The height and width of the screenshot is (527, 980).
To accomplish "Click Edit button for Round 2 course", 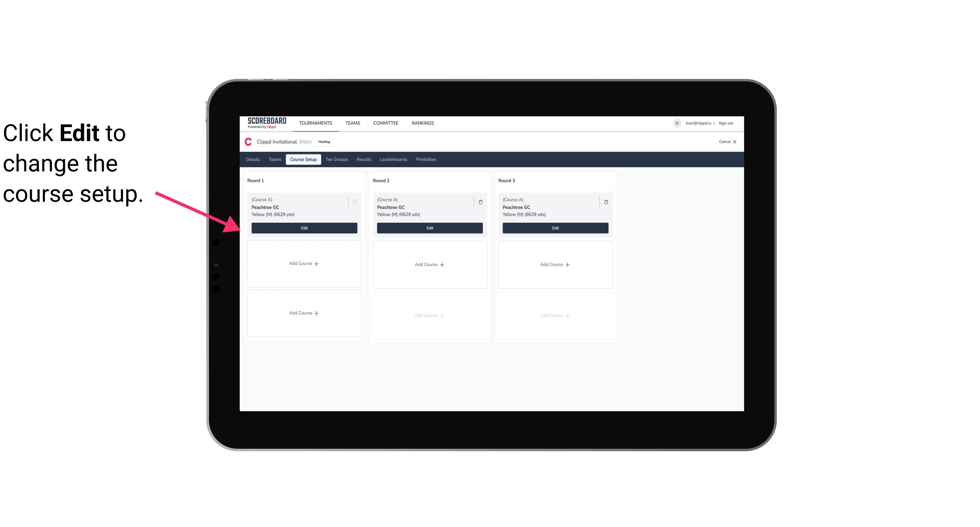I will point(429,228).
